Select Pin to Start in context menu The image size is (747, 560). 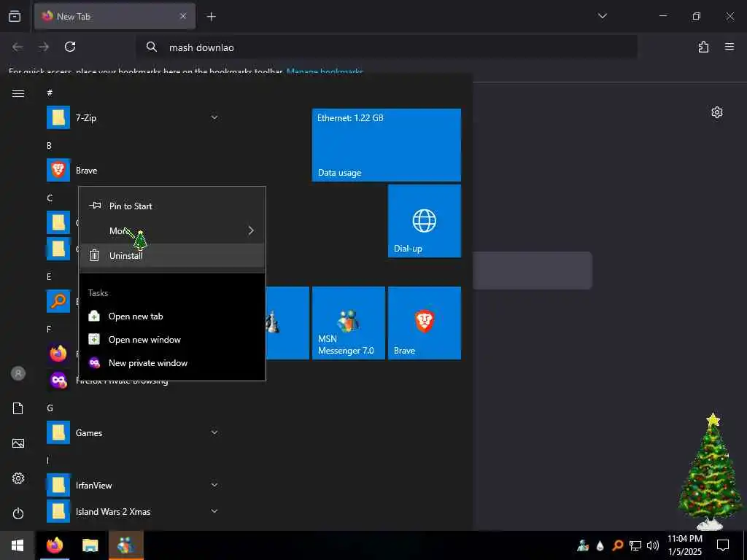(x=172, y=206)
